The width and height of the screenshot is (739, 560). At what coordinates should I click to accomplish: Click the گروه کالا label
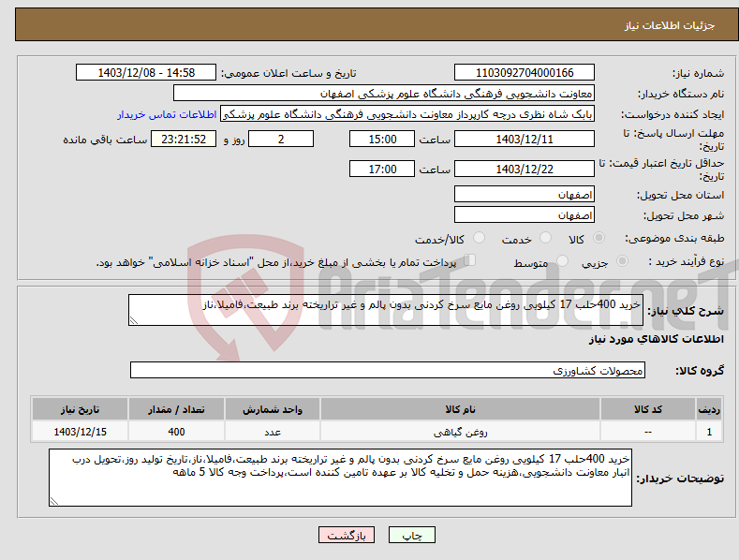(700, 371)
